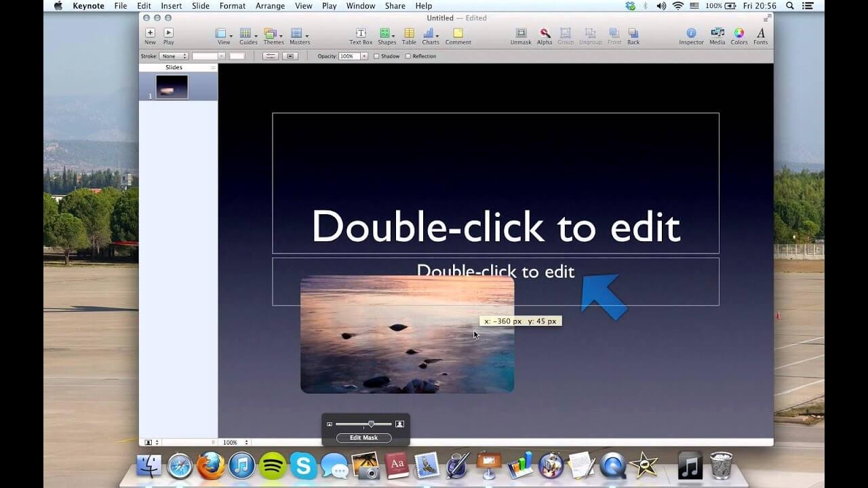
Task: Click the volume icon in menu bar
Action: pos(661,6)
